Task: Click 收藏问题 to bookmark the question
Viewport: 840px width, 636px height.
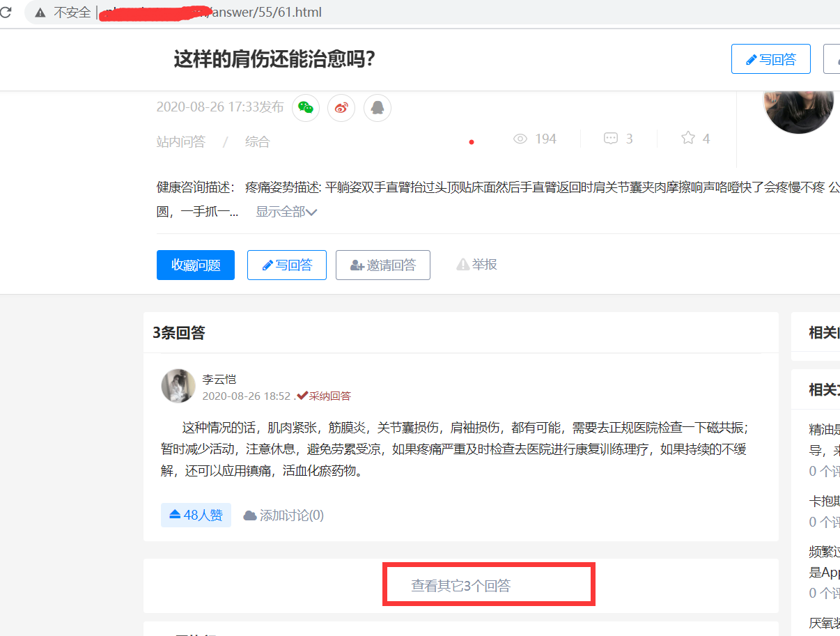Action: tap(196, 265)
